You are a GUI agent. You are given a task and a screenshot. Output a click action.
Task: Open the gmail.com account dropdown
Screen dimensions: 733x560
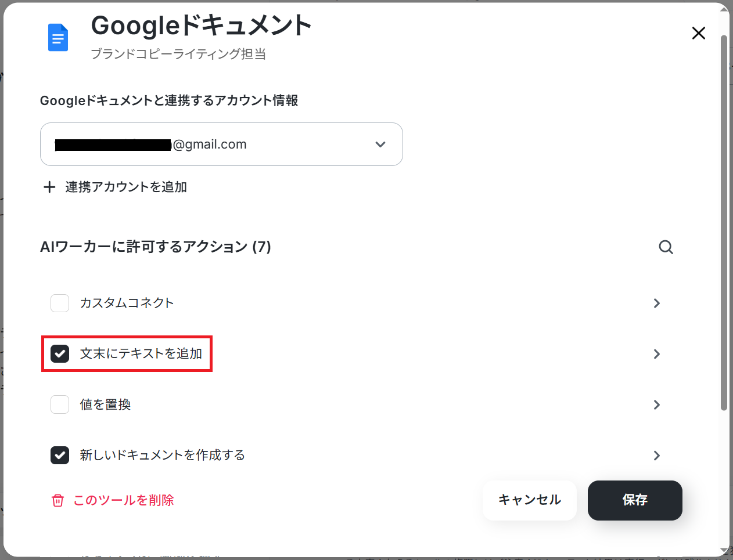pyautogui.click(x=221, y=144)
